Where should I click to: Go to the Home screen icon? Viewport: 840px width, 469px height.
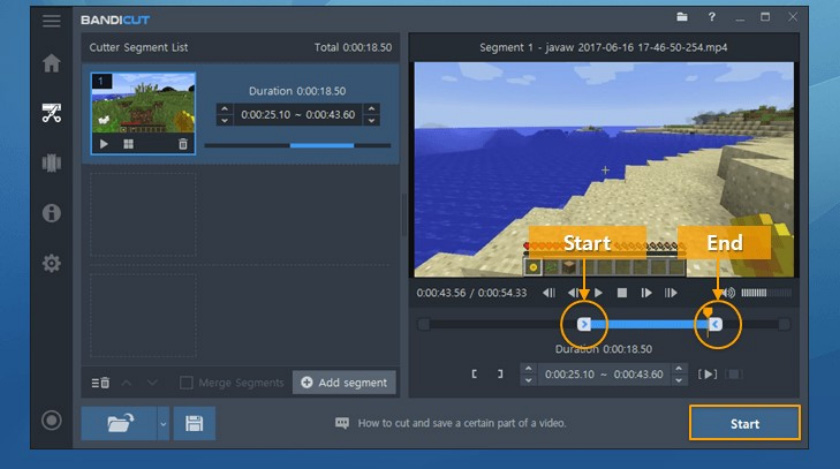51,63
